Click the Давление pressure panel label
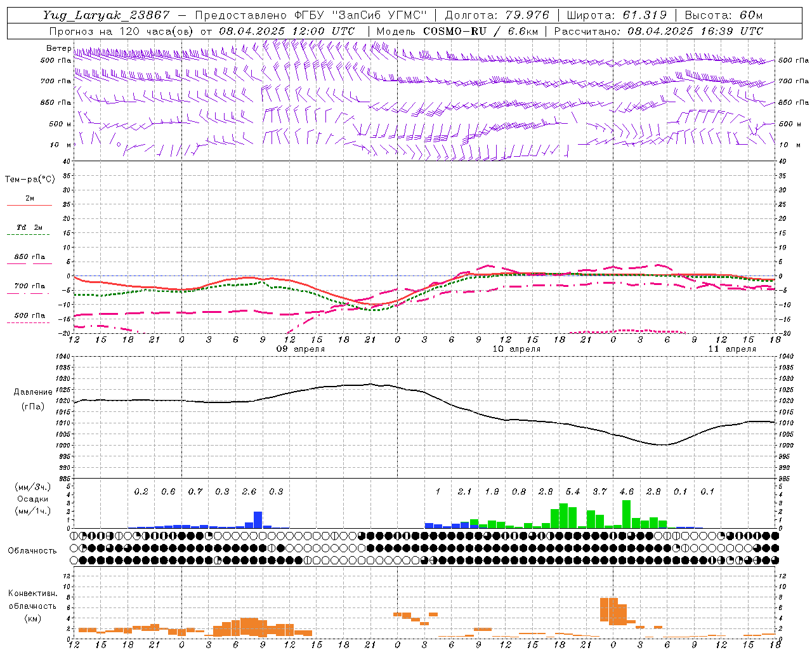 [33, 392]
